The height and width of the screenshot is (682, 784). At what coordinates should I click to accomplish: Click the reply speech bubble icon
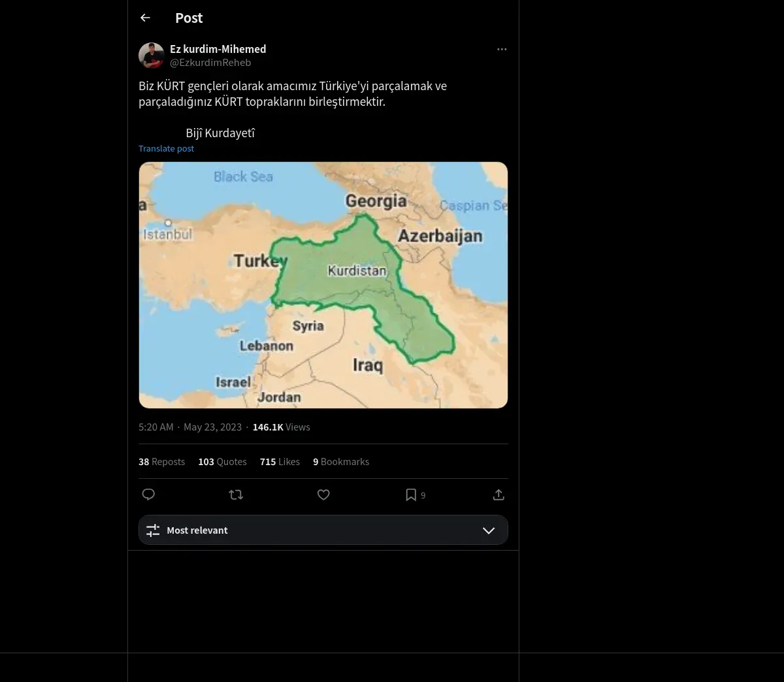click(x=148, y=495)
